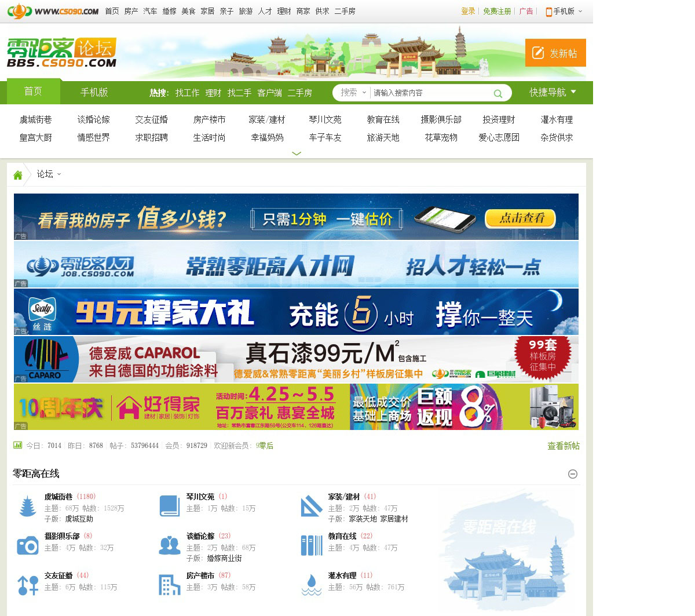This screenshot has width=695, height=616.
Task: Open the 房产楼市 forum title link
Action: (x=200, y=575)
